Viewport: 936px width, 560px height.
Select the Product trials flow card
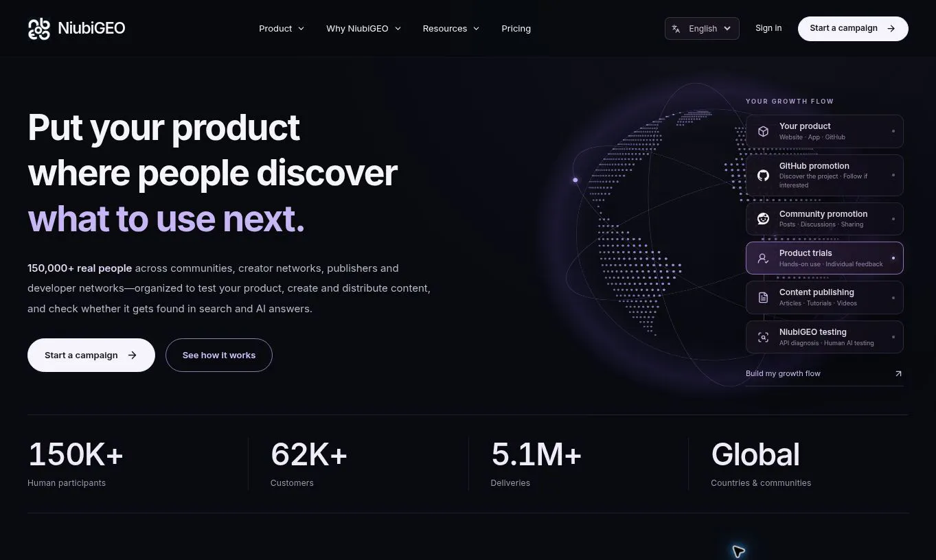(824, 258)
